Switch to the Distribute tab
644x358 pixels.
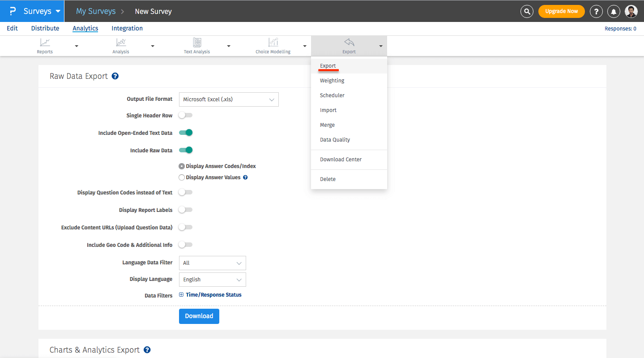(x=45, y=28)
